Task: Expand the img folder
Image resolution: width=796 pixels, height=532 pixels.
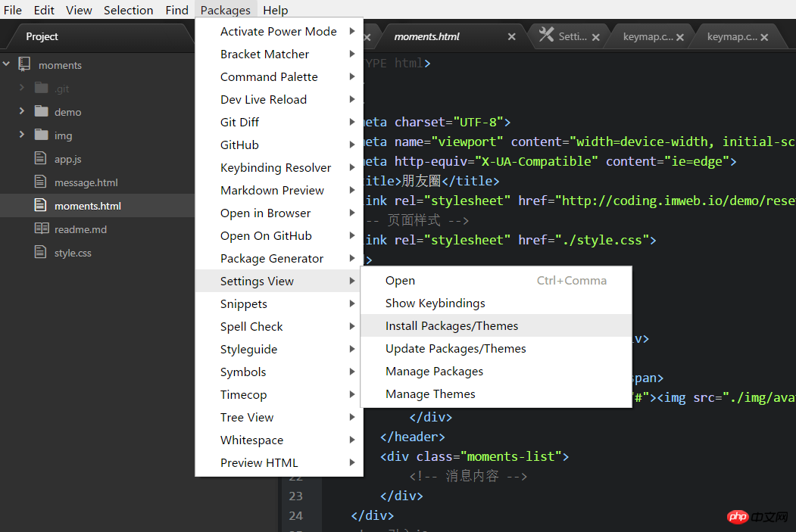Action: 22,135
